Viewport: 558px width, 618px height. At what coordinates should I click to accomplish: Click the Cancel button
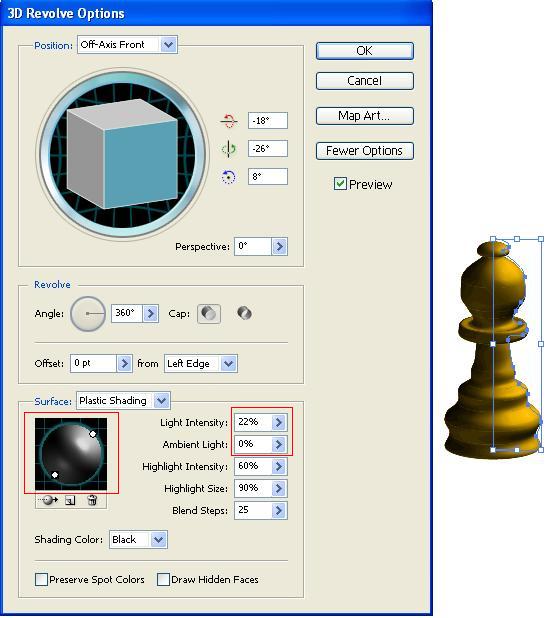coord(365,81)
